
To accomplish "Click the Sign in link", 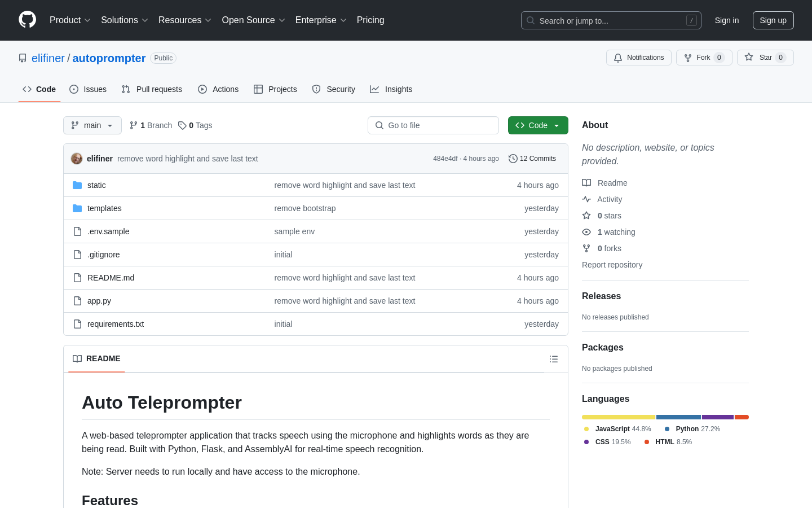I will (727, 20).
